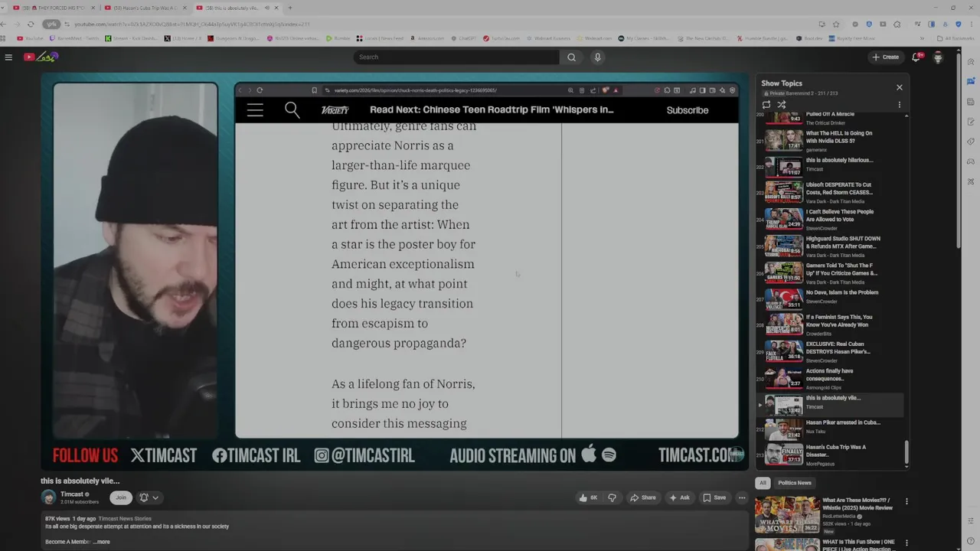Viewport: 980px width, 551px height.
Task: Click the YouTube search text field
Action: [456, 57]
